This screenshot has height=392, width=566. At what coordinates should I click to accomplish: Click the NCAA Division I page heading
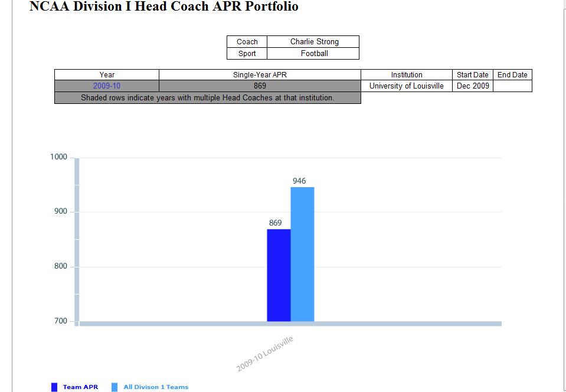click(164, 7)
